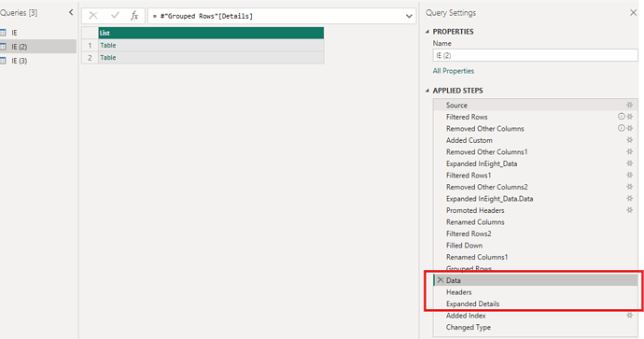Confirm formula with checkmark icon
The image size is (644, 339).
click(115, 16)
